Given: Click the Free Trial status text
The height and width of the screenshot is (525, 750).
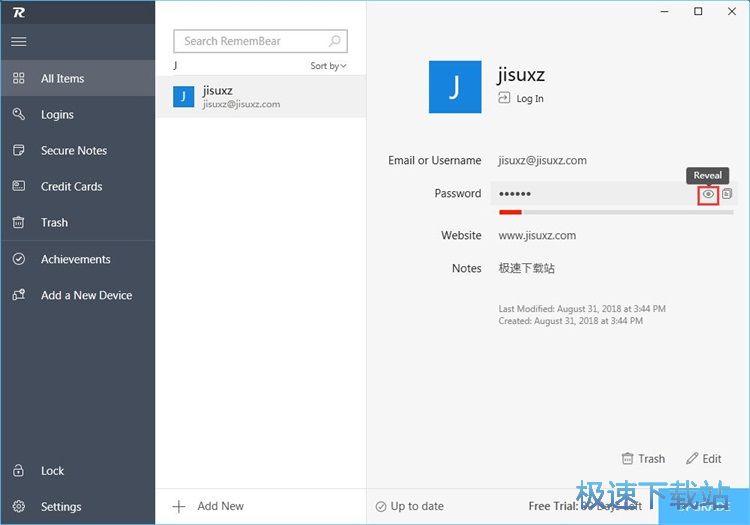Looking at the screenshot, I should [585, 506].
